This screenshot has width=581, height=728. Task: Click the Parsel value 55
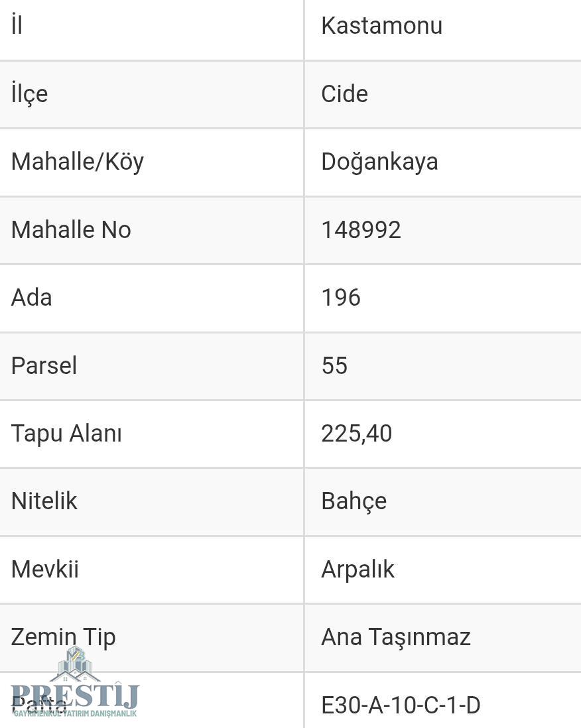pyautogui.click(x=334, y=366)
